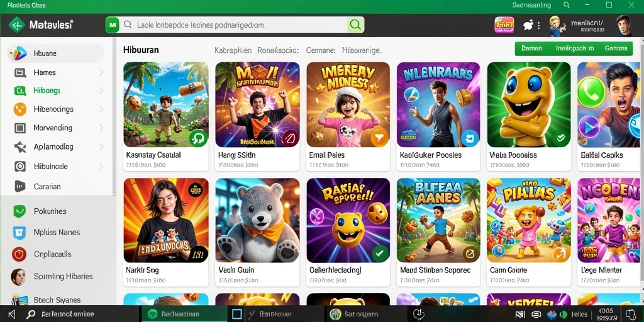The image size is (644, 322).
Task: Open the Vaolin Gluin bear thumbnail
Action: pos(257,220)
